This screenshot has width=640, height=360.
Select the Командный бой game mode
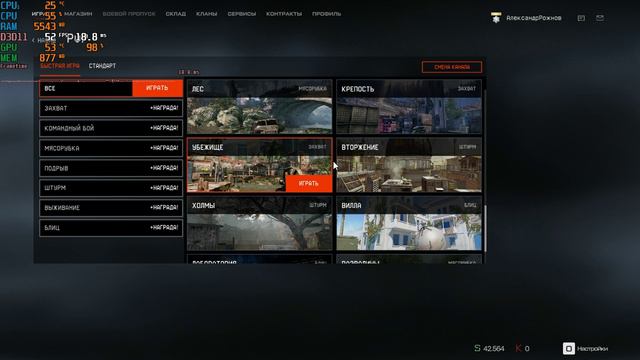tap(111, 128)
